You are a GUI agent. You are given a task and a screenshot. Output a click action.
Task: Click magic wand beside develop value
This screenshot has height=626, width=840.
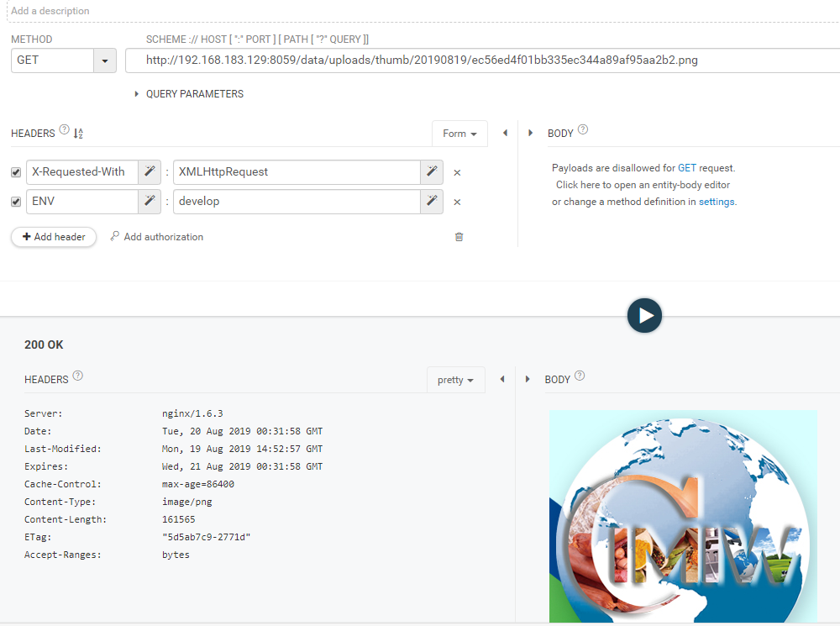pyautogui.click(x=431, y=202)
